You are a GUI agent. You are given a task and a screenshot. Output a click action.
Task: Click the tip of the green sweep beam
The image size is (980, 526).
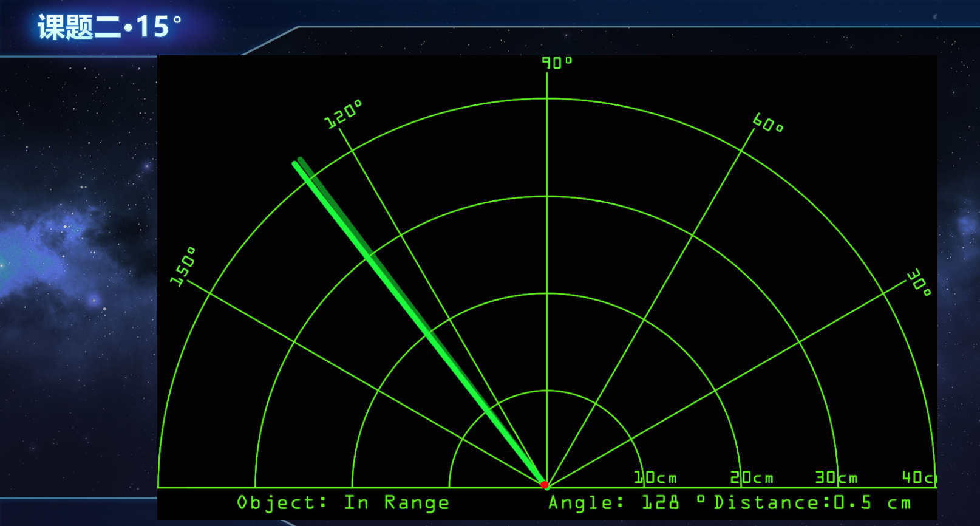[297, 163]
